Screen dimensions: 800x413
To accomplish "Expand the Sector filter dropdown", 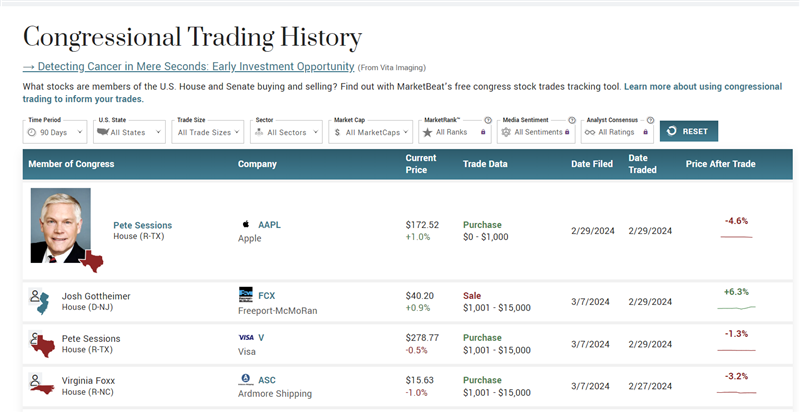I will click(287, 132).
